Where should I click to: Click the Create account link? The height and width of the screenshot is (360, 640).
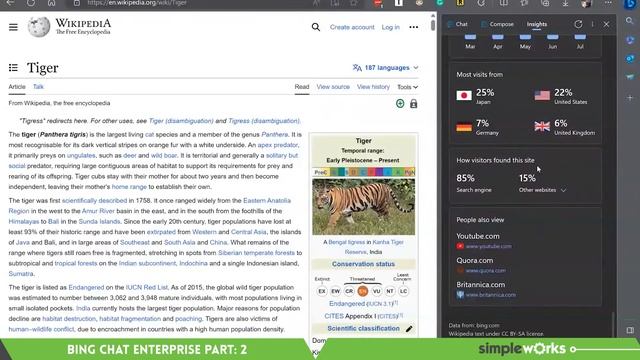(352, 27)
